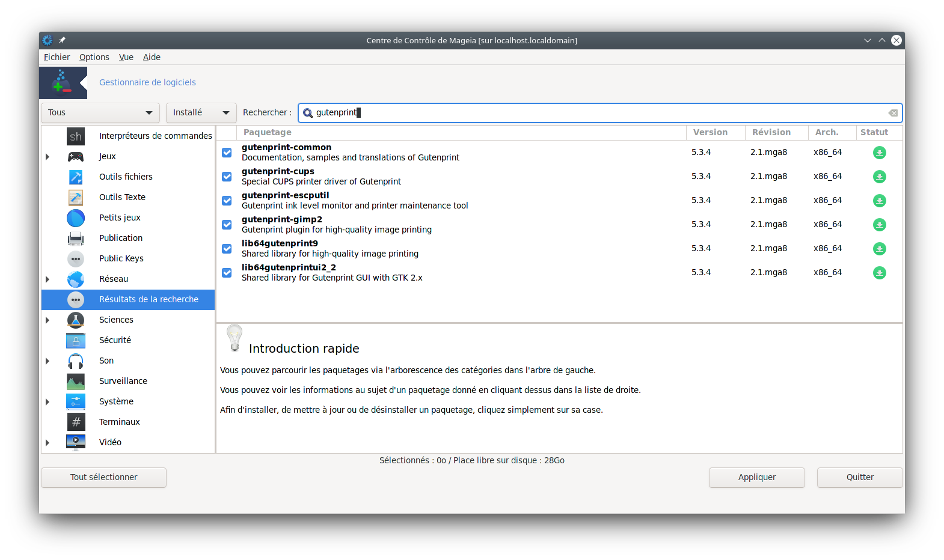Viewport: 944px width, 560px height.
Task: Click the status icon for gutenprint-escputil
Action: [x=879, y=201]
